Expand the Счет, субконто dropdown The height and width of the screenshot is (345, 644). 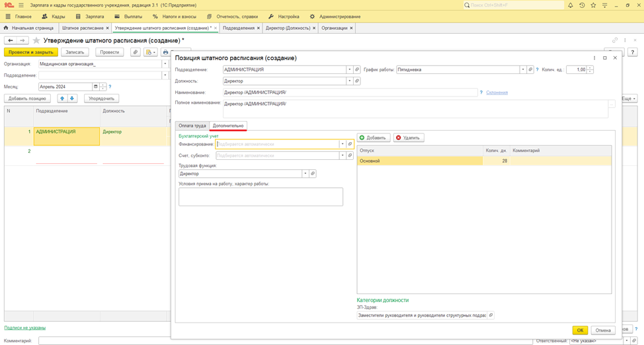[x=342, y=156]
